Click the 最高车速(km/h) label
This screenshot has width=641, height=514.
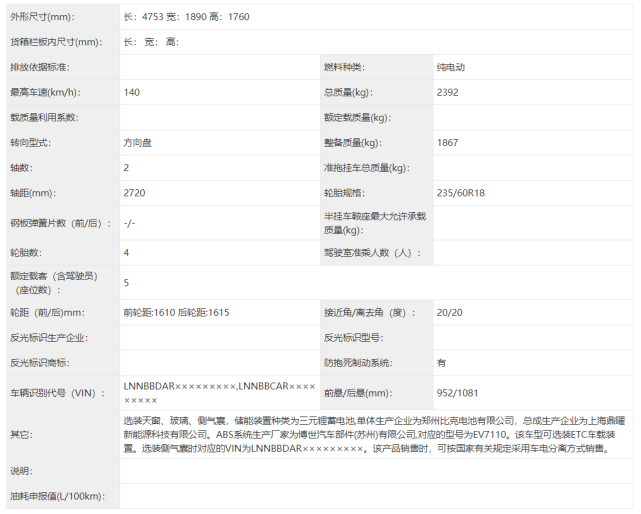click(45, 92)
